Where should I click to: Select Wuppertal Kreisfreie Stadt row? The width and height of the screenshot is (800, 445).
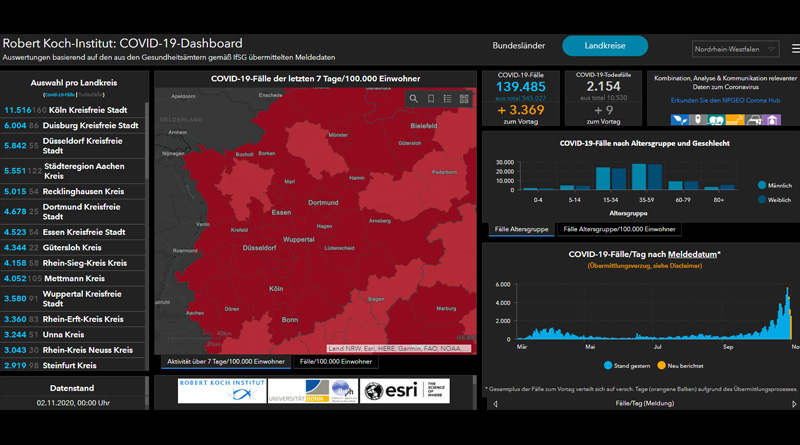[x=72, y=299]
